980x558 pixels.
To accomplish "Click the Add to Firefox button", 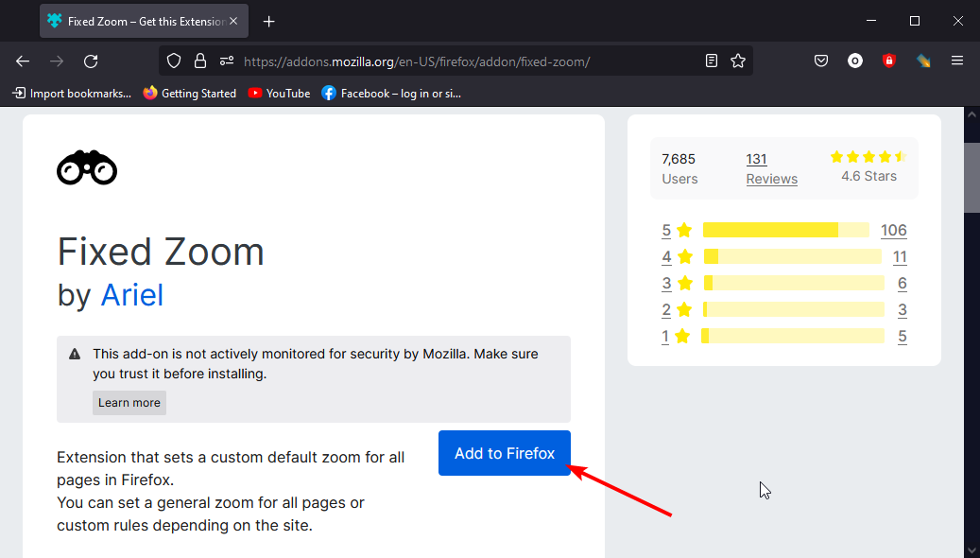I will pos(505,453).
